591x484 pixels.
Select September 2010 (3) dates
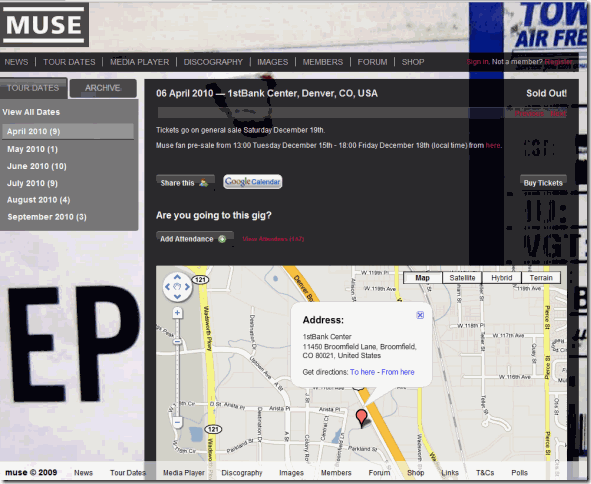click(47, 217)
